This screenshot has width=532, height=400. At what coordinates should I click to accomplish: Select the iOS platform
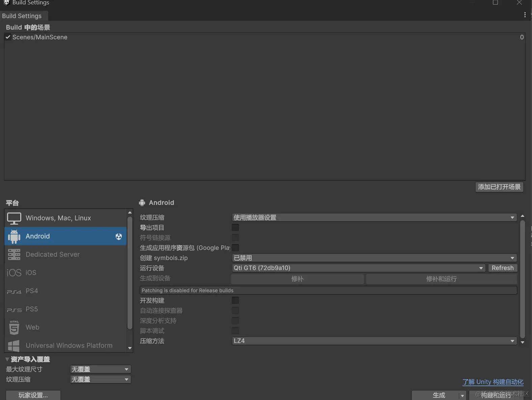(x=65, y=273)
